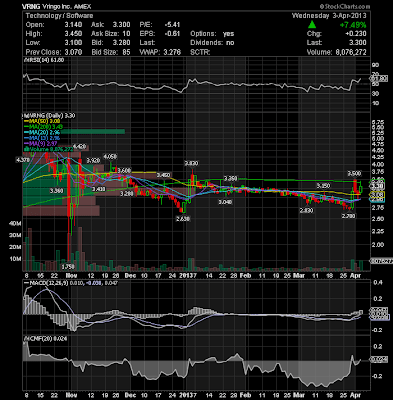Click the 2.630 low price annotation
This screenshot has height=400, width=393.
(x=183, y=219)
